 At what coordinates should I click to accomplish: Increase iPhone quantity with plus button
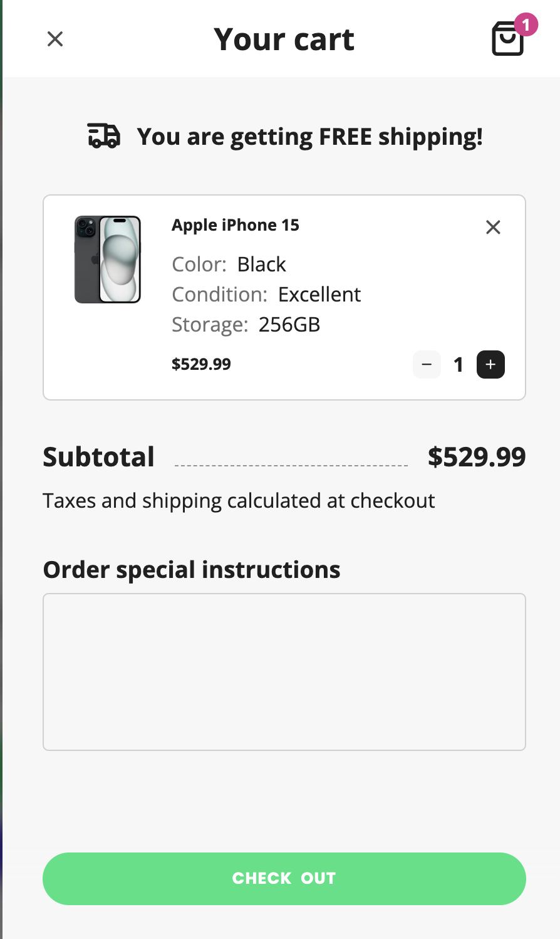point(490,365)
